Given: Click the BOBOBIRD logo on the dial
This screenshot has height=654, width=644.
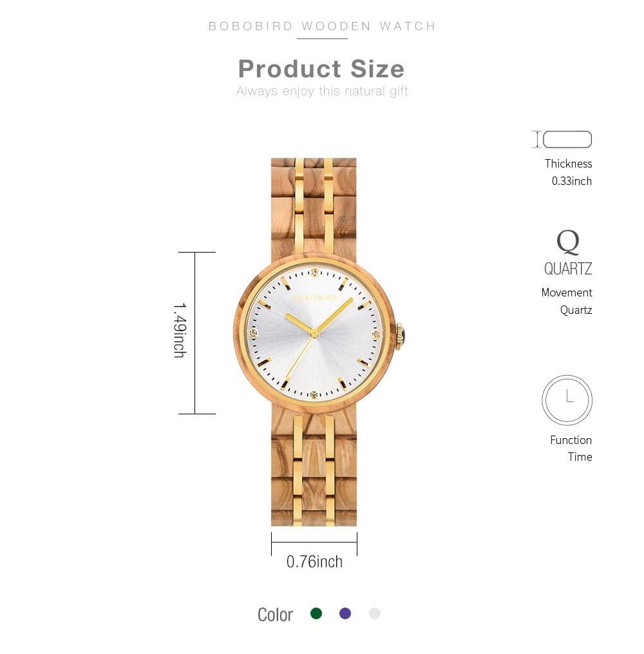Looking at the screenshot, I should pos(314,298).
